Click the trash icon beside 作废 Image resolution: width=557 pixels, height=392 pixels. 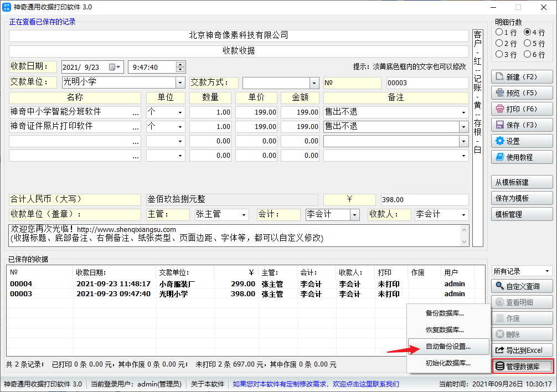click(x=500, y=318)
